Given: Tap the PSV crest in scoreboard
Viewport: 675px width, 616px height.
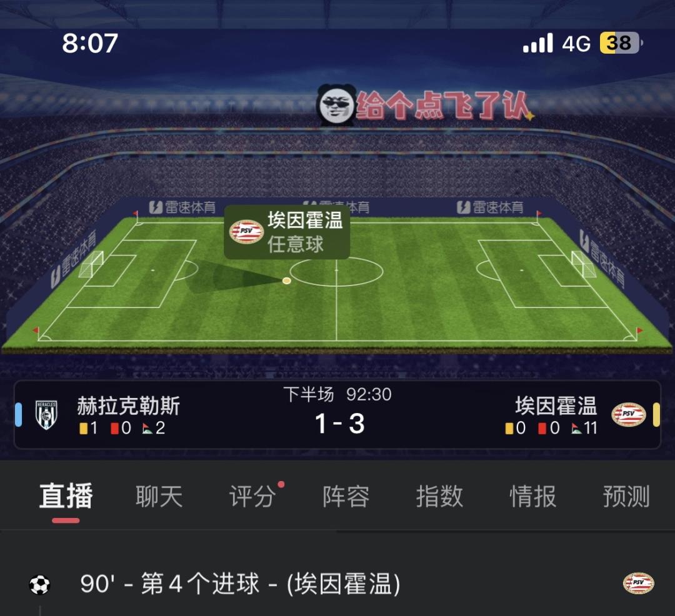Looking at the screenshot, I should point(629,414).
